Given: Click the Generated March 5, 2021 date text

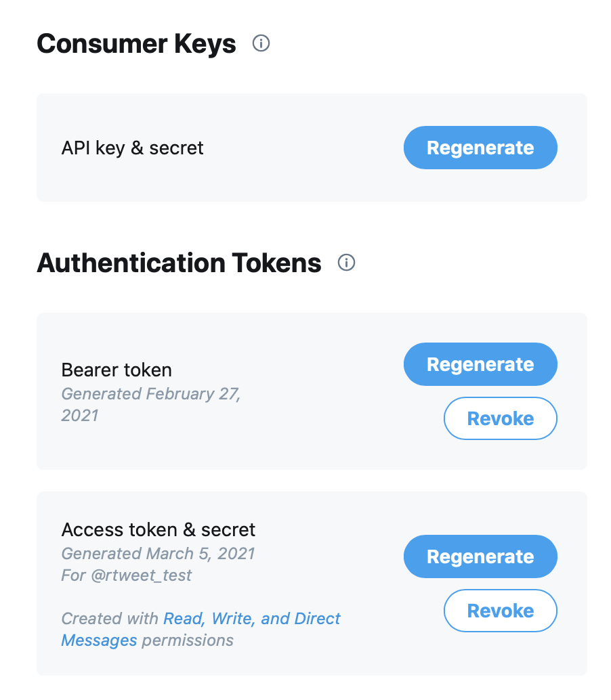Looking at the screenshot, I should (159, 553).
